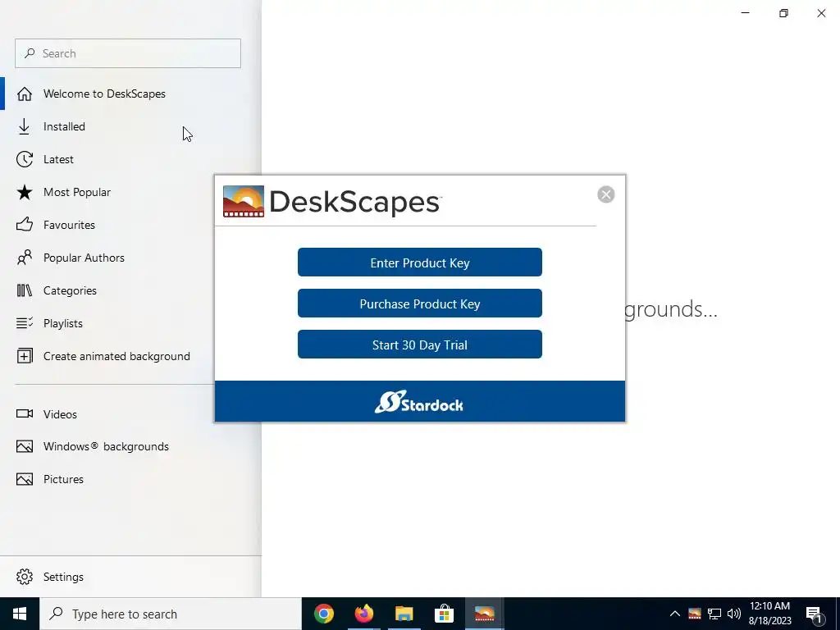The height and width of the screenshot is (630, 840).
Task: Click Start 30 Day Trial
Action: pyautogui.click(x=419, y=345)
